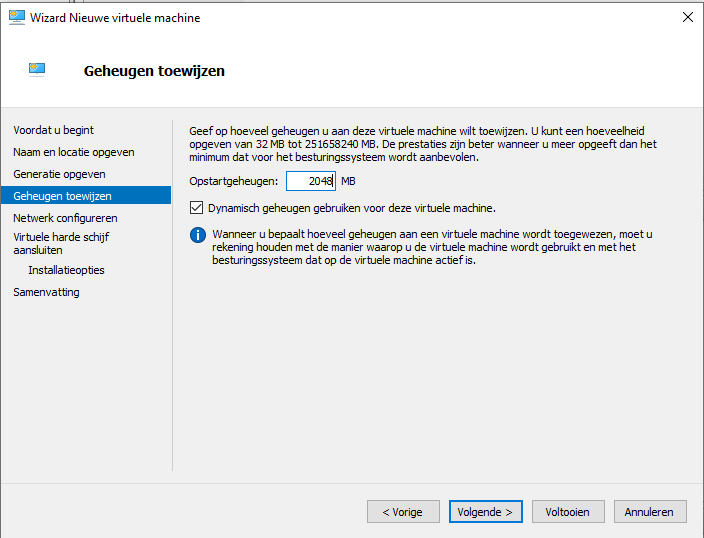The width and height of the screenshot is (704, 538).
Task: Select the Installatieopties sub-step
Action: tap(66, 270)
